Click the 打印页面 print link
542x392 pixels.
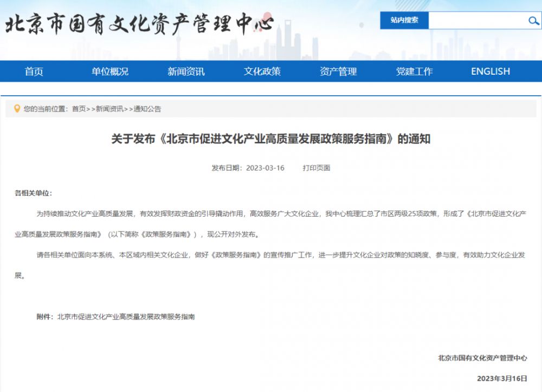click(x=317, y=168)
